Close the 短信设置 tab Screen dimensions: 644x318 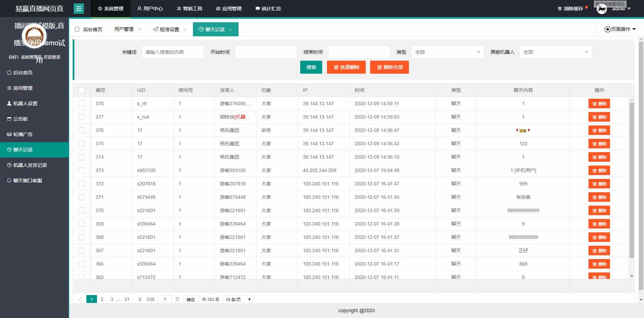tap(185, 29)
